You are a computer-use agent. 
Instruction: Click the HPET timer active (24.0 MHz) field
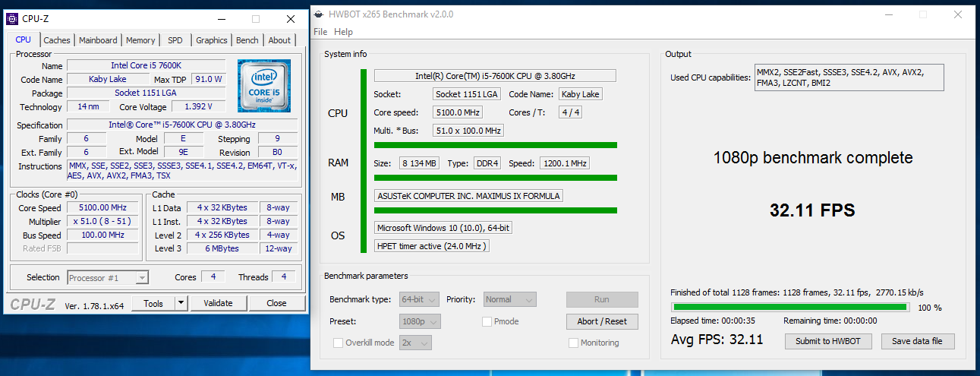432,245
